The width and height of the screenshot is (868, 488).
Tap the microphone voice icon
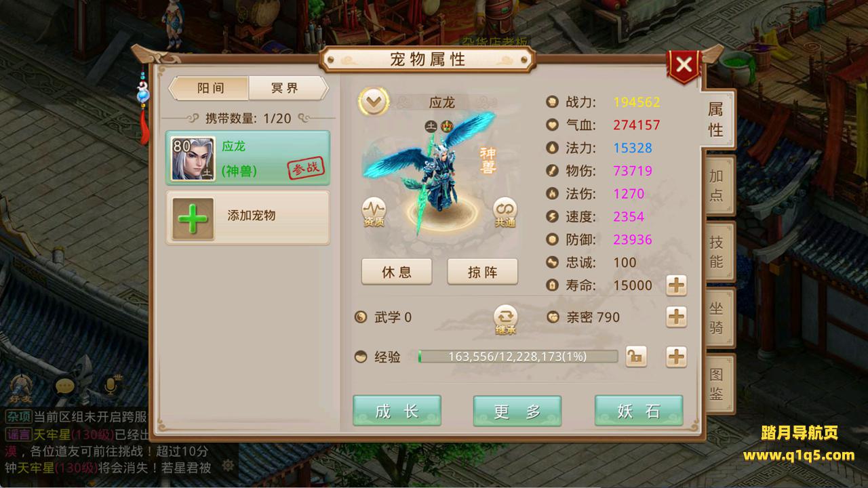click(x=111, y=385)
